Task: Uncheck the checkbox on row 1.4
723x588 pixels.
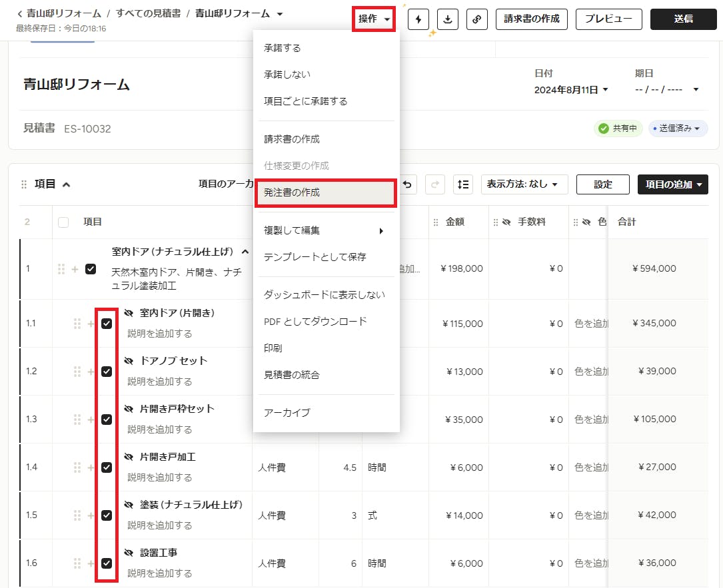Action: point(107,467)
